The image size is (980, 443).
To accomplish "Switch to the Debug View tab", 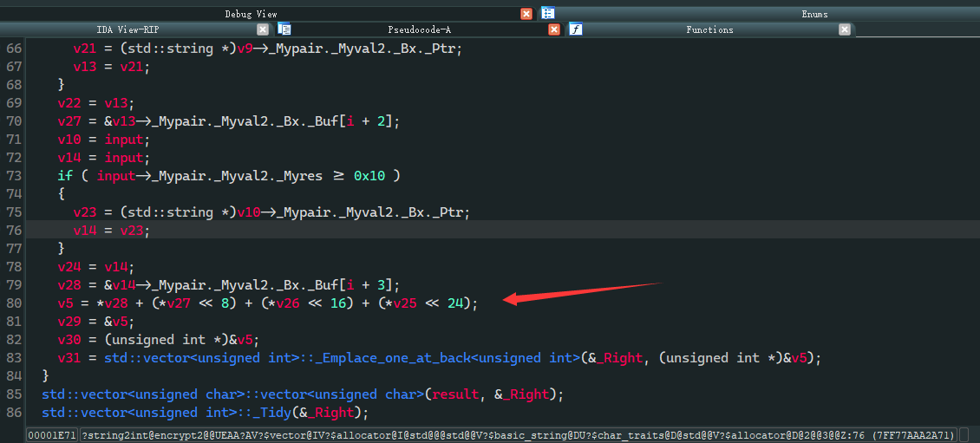I will pos(251,14).
